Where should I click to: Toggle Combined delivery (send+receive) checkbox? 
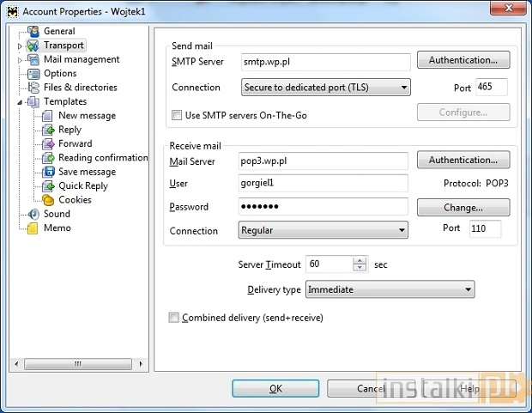point(174,318)
